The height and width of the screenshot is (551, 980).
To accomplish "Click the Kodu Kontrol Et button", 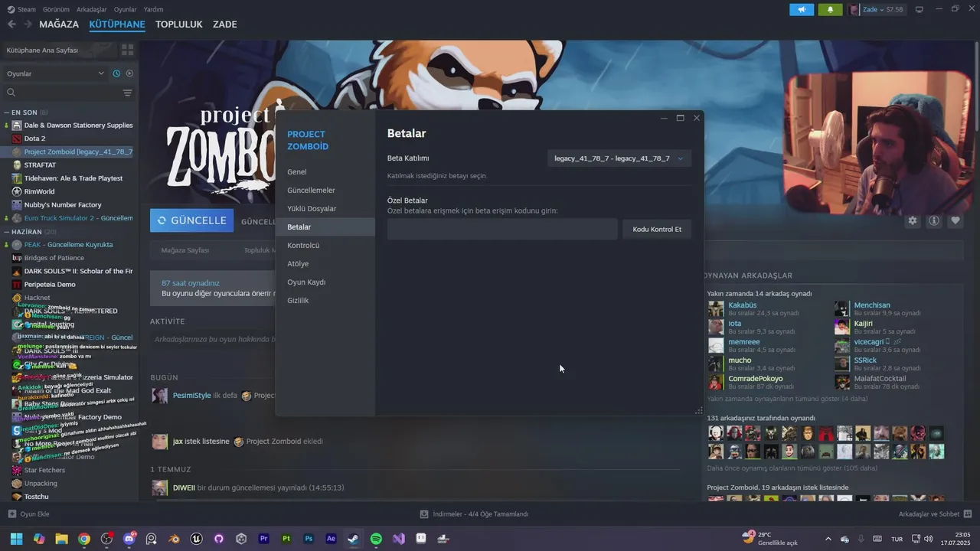I will [657, 229].
